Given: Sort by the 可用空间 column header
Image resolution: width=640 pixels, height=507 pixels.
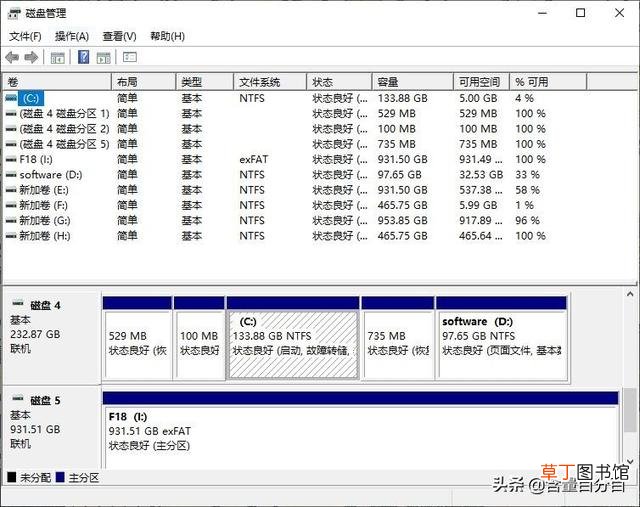Looking at the screenshot, I should [481, 82].
